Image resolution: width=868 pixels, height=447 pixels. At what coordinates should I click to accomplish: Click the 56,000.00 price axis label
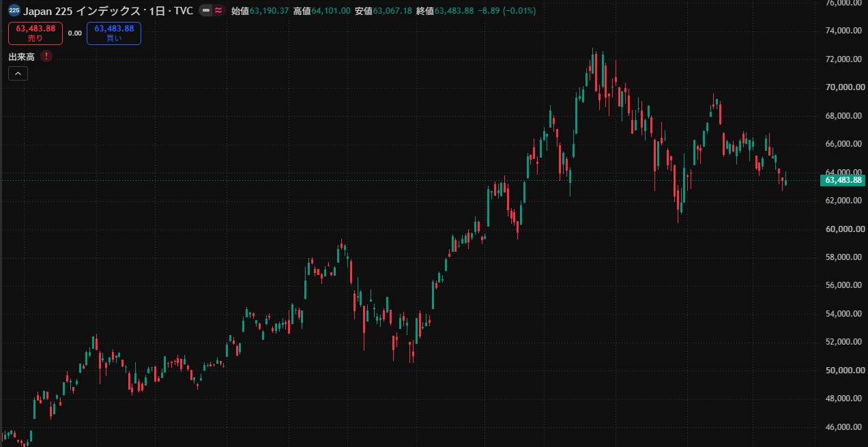coord(845,285)
